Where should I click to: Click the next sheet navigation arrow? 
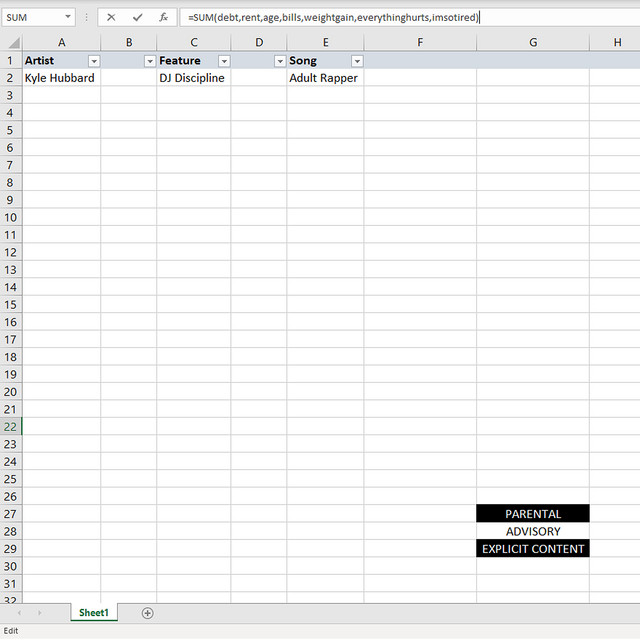(40, 612)
